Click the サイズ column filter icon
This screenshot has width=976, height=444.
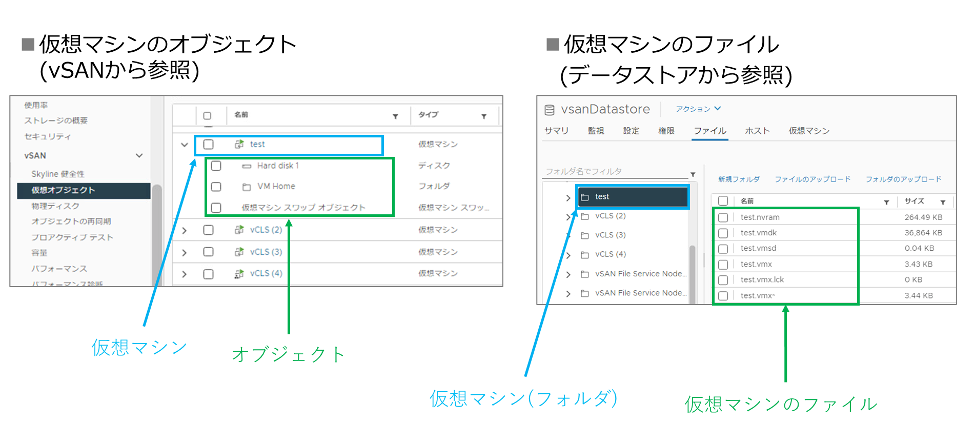(943, 202)
